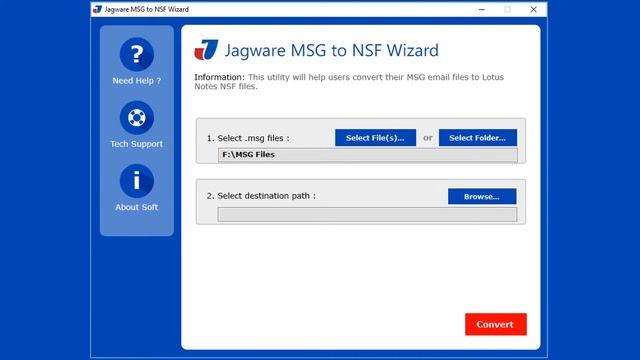The width and height of the screenshot is (640, 360).
Task: Open the Need Help question mark icon
Action: point(137,54)
